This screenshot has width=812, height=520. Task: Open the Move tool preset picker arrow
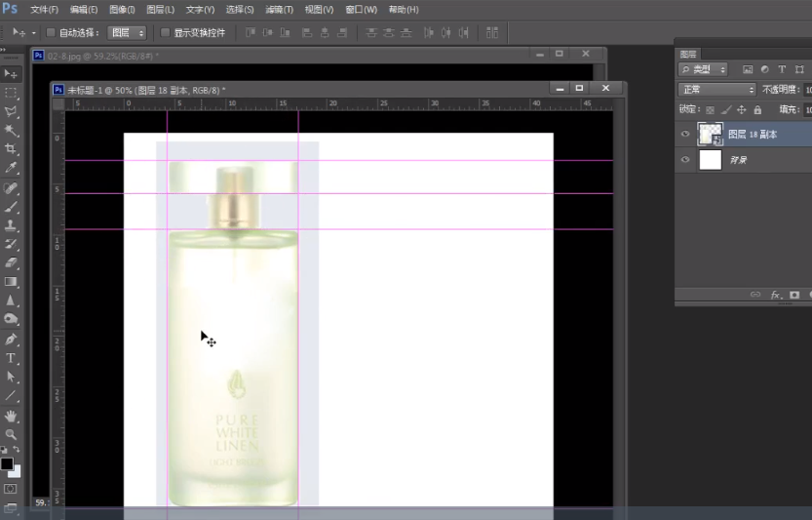tap(34, 33)
